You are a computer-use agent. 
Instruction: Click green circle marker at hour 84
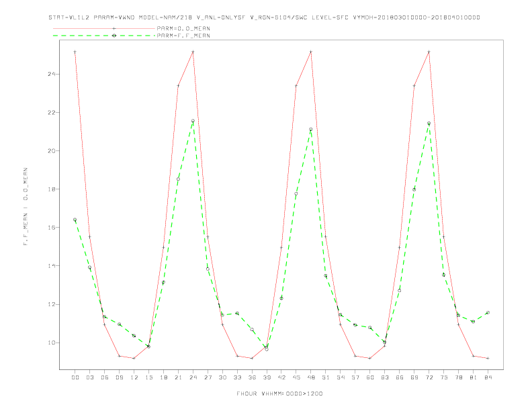pyautogui.click(x=488, y=312)
